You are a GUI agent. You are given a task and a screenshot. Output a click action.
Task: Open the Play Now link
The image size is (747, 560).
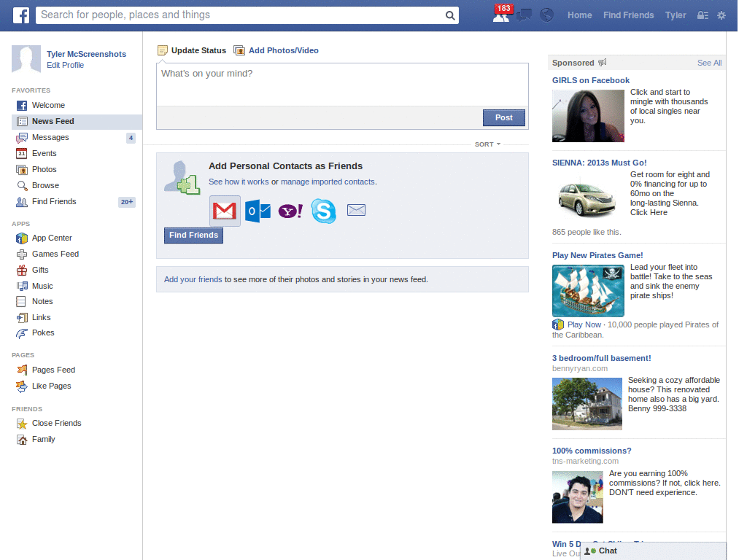[584, 324]
